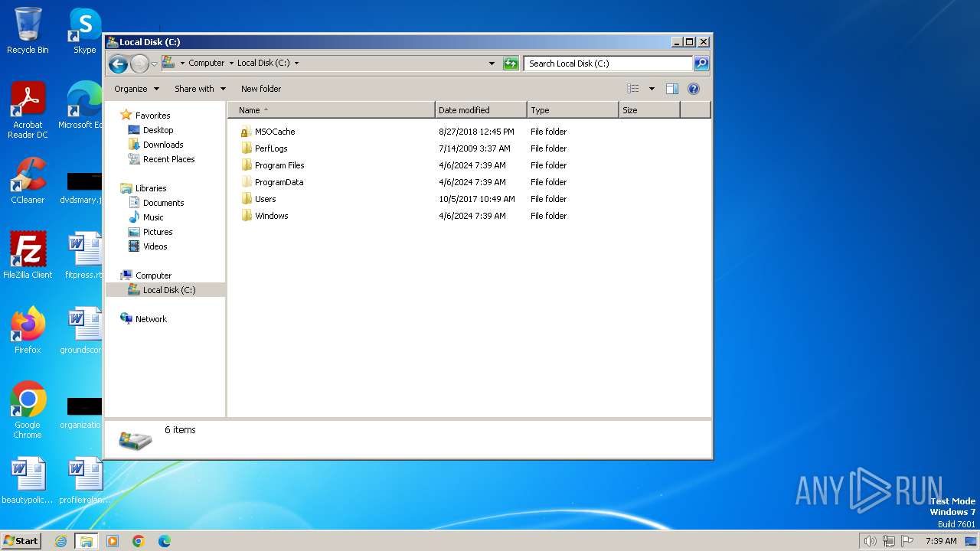Open the media player taskbar icon
980x551 pixels.
click(x=113, y=541)
